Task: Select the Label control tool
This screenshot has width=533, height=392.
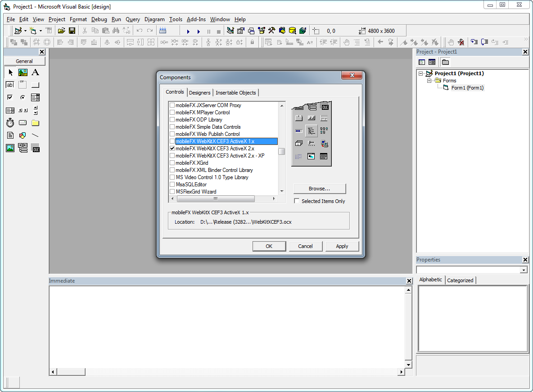Action: coord(36,72)
